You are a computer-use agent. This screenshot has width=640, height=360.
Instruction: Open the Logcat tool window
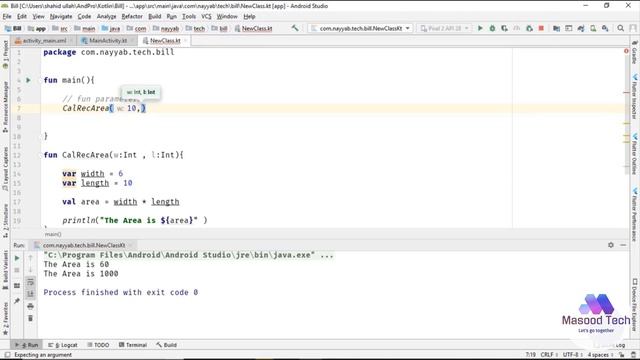62,345
